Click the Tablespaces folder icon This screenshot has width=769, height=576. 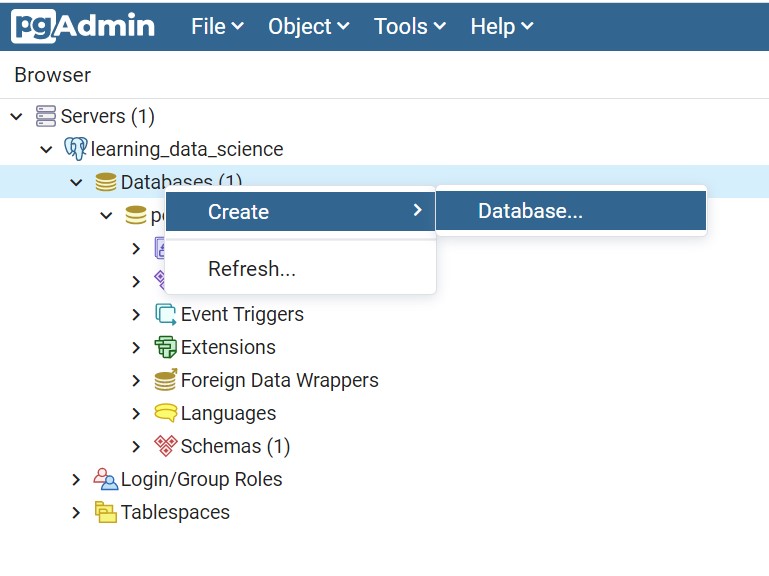point(106,512)
